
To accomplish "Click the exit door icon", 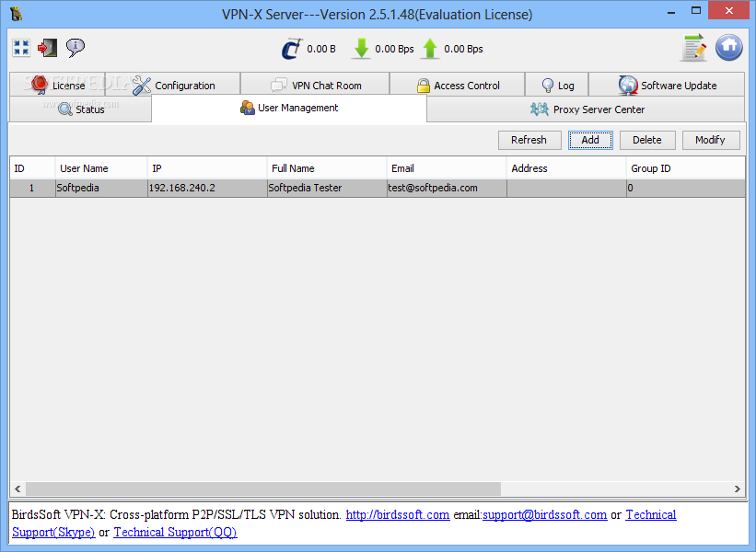I will click(x=47, y=48).
